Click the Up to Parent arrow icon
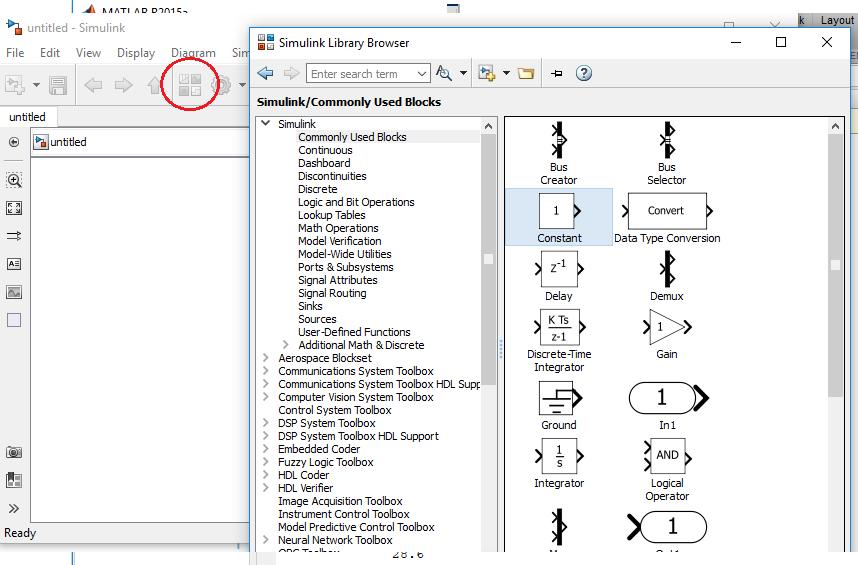 [x=155, y=85]
